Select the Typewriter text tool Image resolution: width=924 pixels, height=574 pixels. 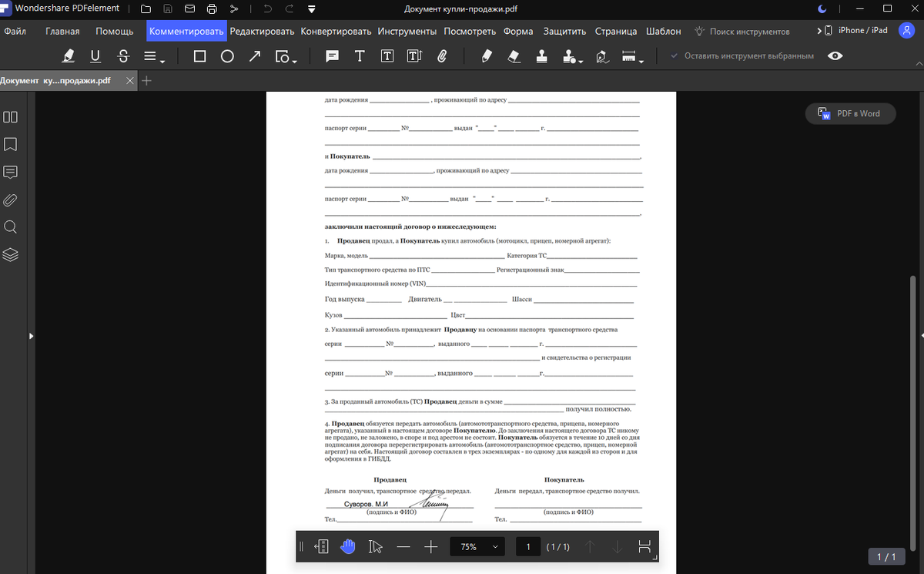(x=360, y=56)
